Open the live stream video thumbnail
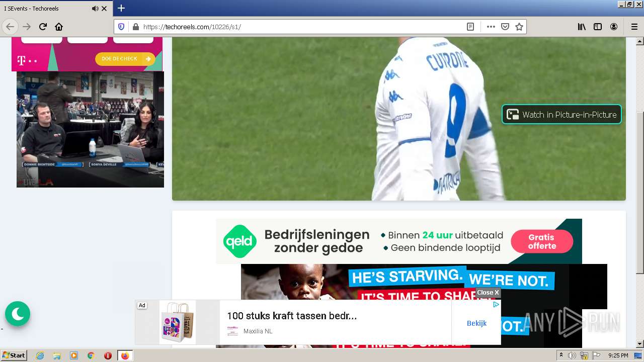This screenshot has height=362, width=644. [x=90, y=129]
